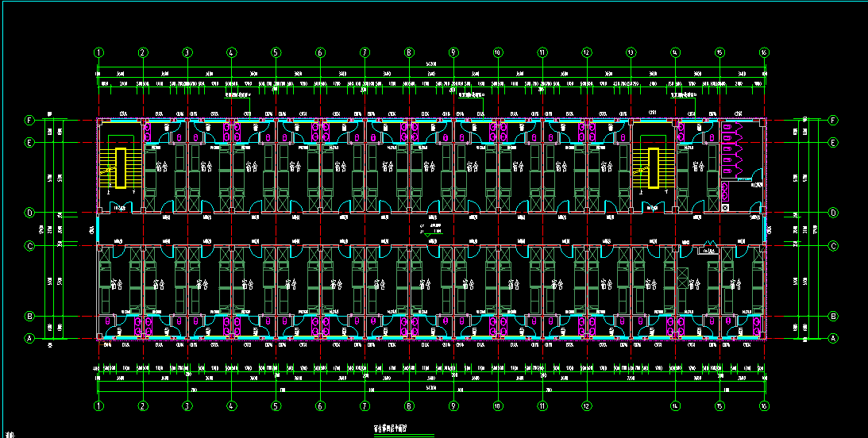
Task: Select the cyan window on right corridor end
Action: point(766,230)
